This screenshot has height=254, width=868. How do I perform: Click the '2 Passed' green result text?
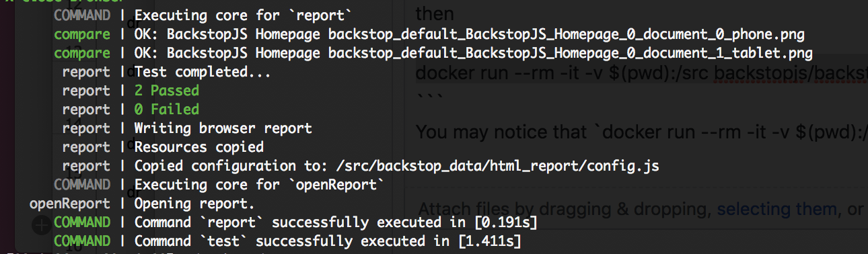click(x=167, y=90)
